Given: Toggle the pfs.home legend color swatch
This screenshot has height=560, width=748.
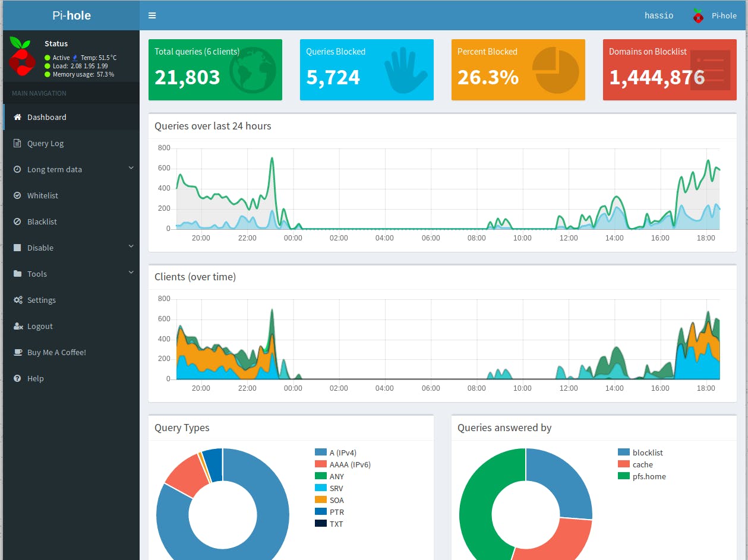Looking at the screenshot, I should 624,476.
